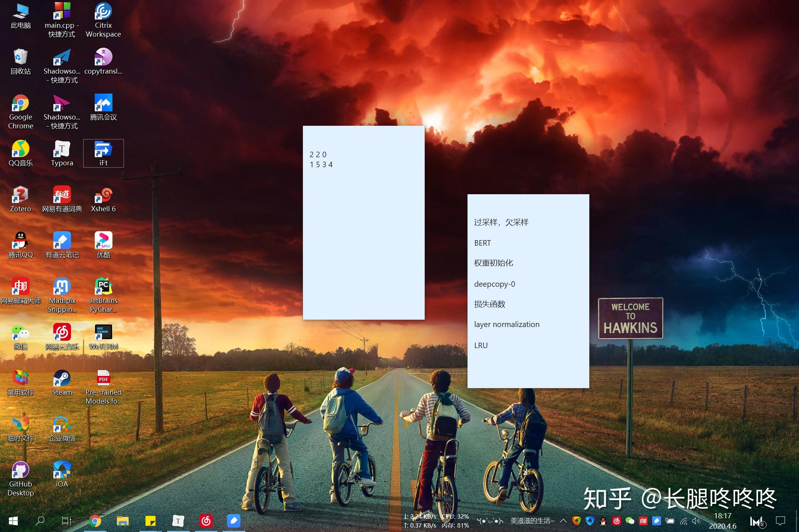The height and width of the screenshot is (532, 799).
Task: Open Sticky Notes taskbar button
Action: point(150,521)
